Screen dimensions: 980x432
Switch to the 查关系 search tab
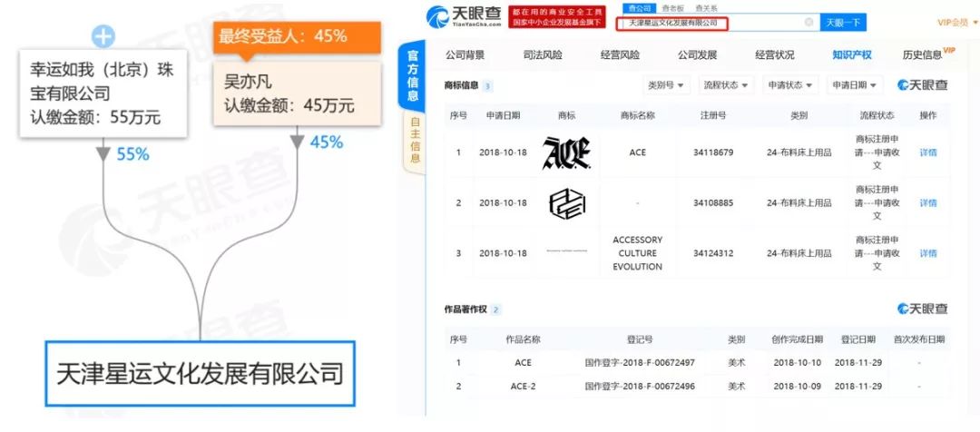click(706, 8)
